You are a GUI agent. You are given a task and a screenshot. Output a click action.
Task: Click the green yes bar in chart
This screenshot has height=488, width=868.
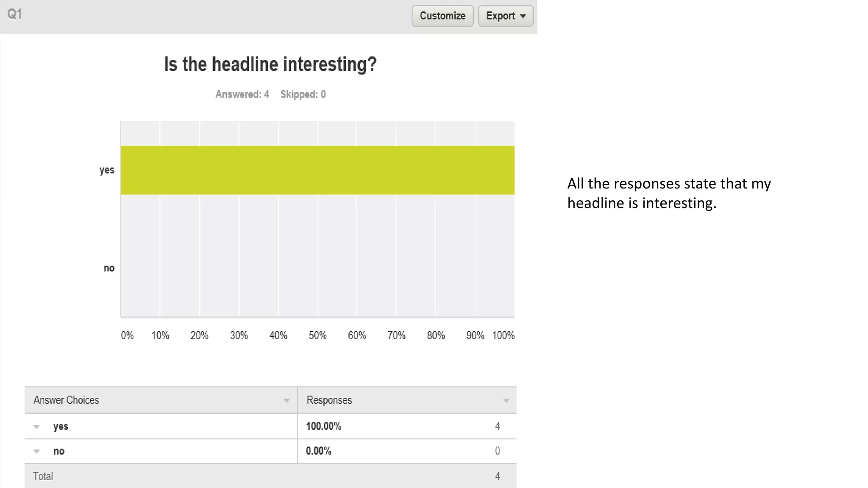[x=317, y=170]
